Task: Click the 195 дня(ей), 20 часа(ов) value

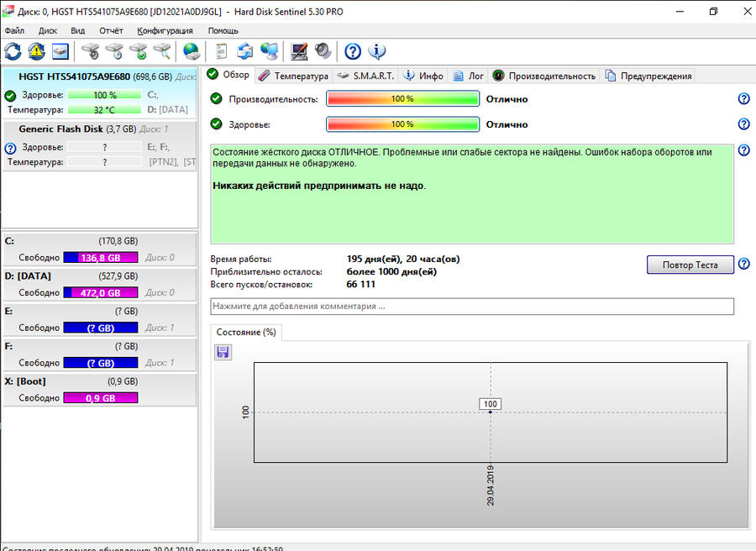Action: [403, 259]
